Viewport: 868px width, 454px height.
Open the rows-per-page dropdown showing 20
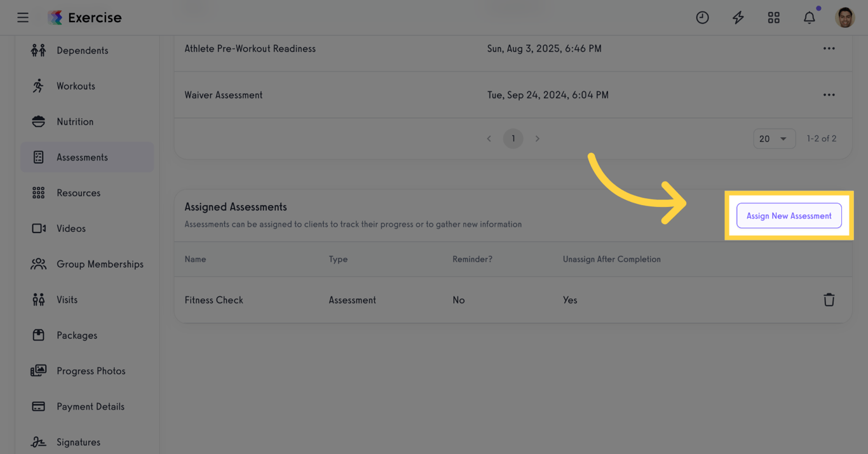(x=775, y=138)
